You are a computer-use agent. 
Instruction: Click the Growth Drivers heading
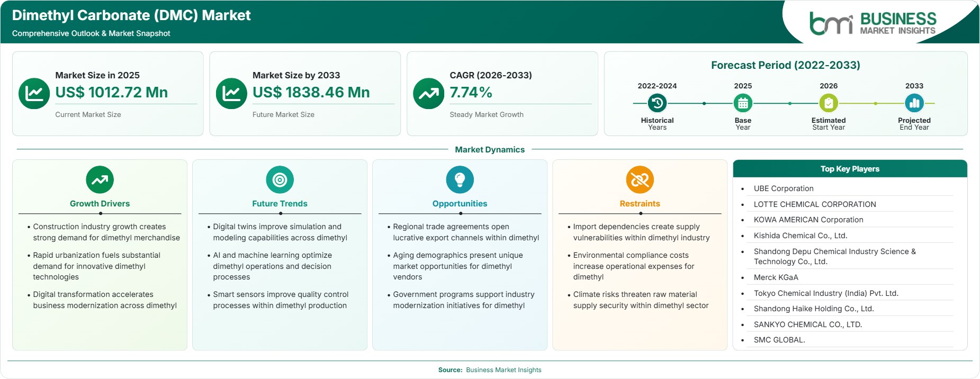click(100, 204)
